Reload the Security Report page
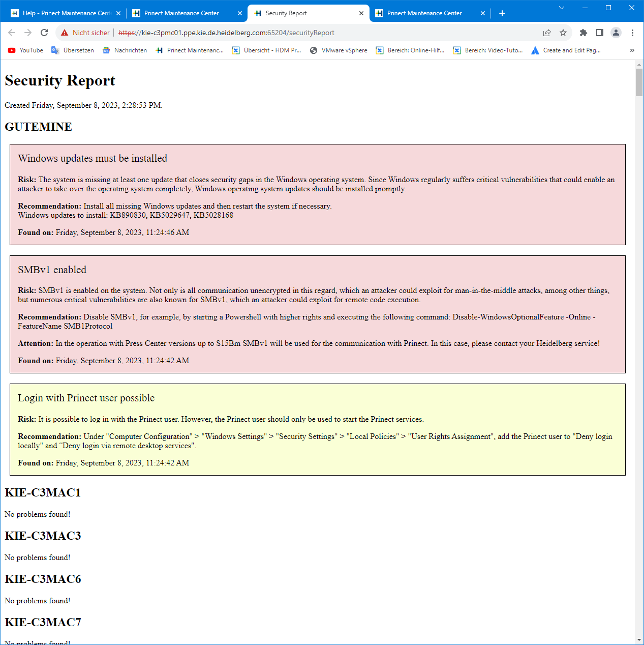Screen dimensions: 644x645 pyautogui.click(x=44, y=32)
